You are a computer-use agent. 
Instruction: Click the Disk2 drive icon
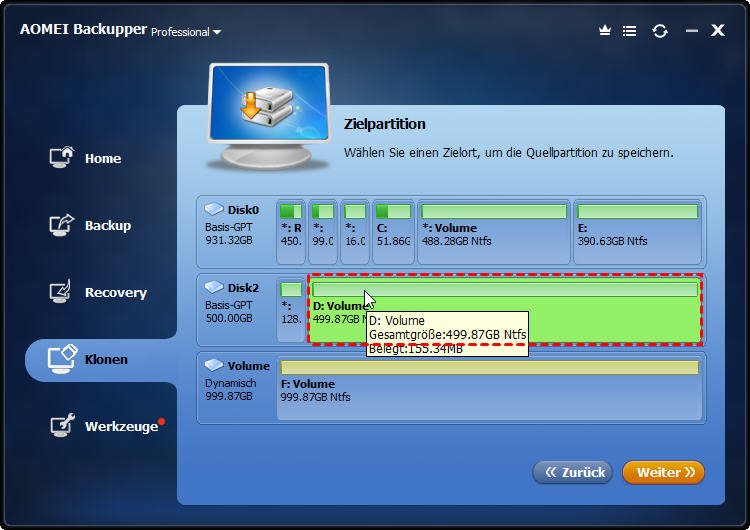pyautogui.click(x=214, y=287)
